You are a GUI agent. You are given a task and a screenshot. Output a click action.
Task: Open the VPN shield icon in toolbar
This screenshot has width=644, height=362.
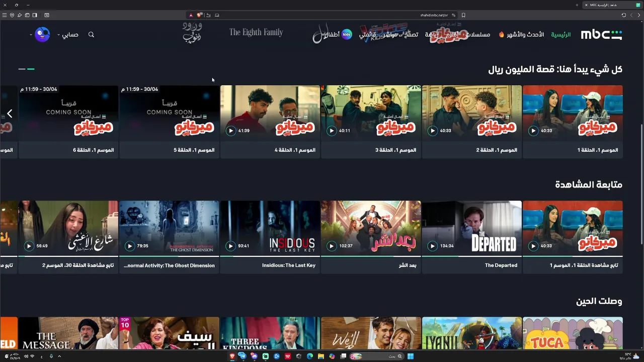tap(12, 15)
